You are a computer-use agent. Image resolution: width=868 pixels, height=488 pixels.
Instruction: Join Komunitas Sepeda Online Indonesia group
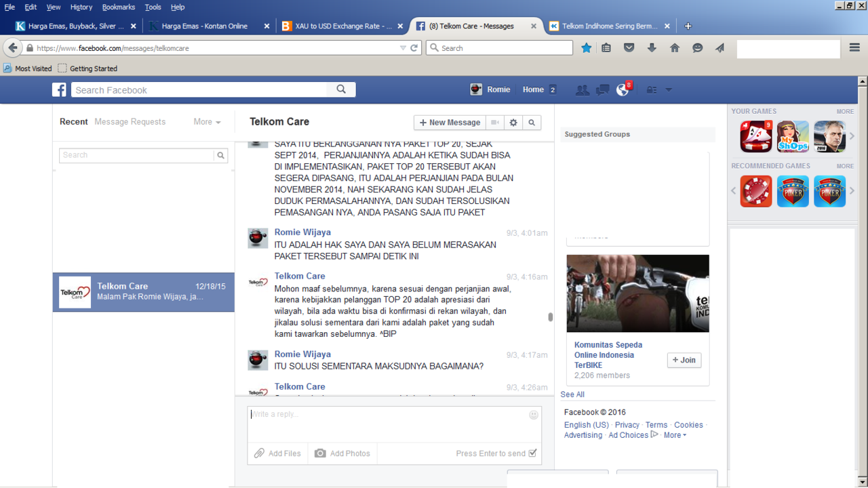click(684, 360)
